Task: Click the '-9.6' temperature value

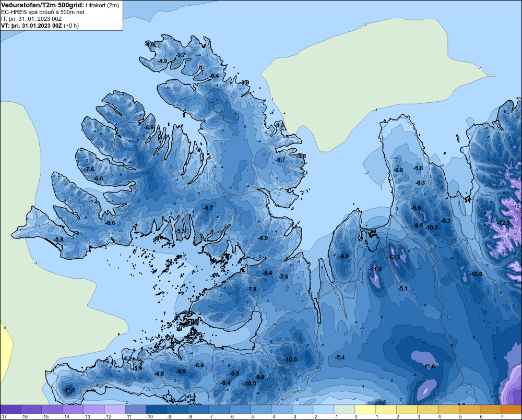Action: click(416, 208)
